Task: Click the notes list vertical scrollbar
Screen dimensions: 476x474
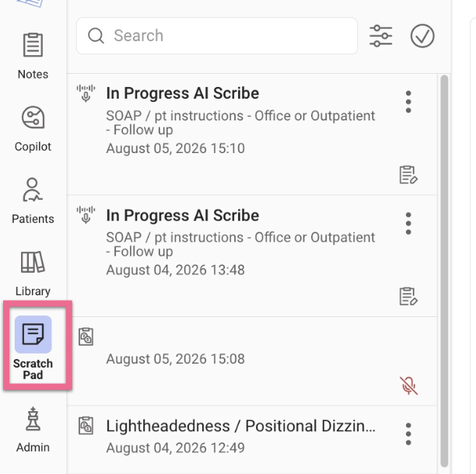Action: 444,271
